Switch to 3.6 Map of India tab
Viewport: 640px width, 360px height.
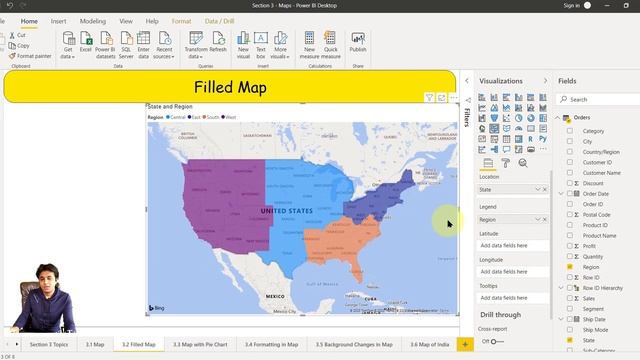[x=429, y=344]
